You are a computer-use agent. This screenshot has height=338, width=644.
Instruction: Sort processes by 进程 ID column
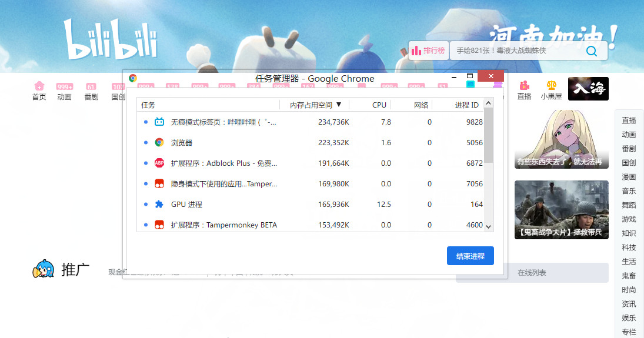(x=466, y=105)
